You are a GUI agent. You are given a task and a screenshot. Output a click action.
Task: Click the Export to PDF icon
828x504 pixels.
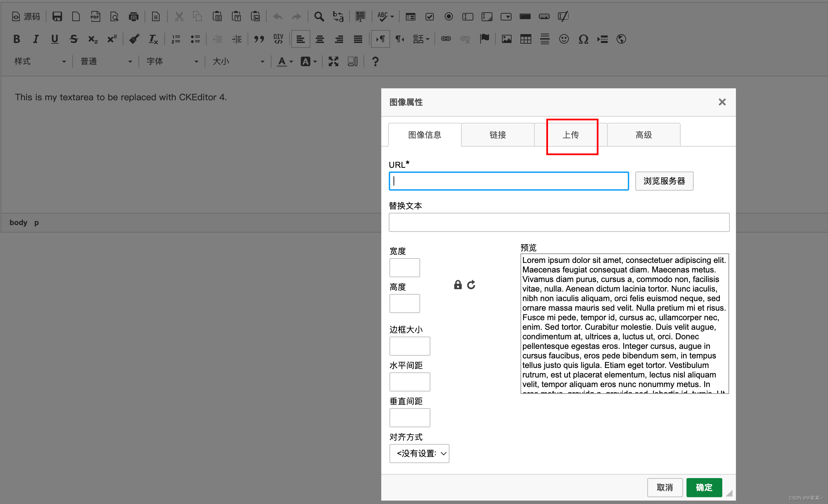coord(95,16)
